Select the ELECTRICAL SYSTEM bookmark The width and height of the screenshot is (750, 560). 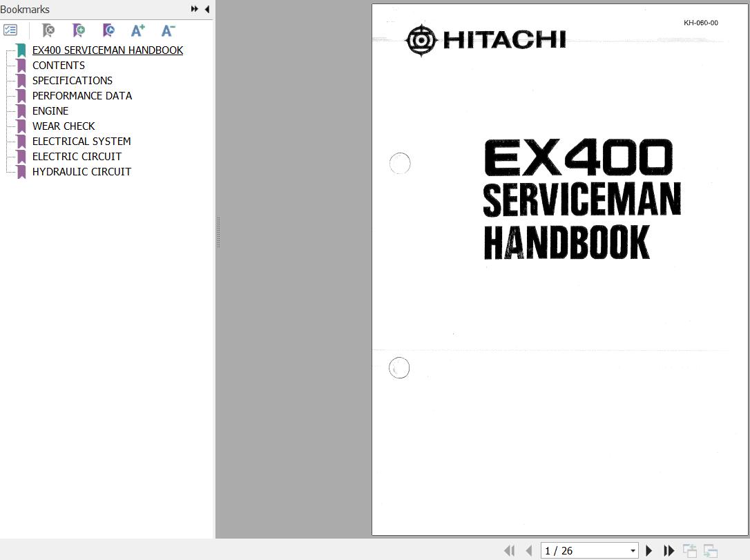(x=81, y=142)
